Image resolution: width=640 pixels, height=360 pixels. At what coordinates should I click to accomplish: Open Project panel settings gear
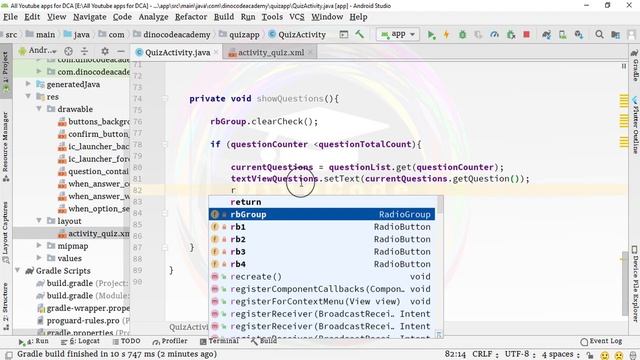tap(105, 51)
